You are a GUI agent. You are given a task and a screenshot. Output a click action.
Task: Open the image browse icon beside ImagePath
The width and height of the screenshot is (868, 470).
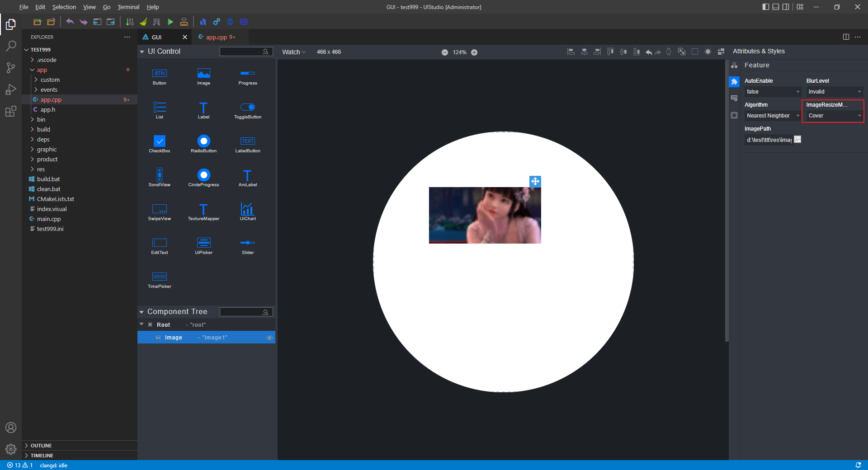[x=797, y=140]
